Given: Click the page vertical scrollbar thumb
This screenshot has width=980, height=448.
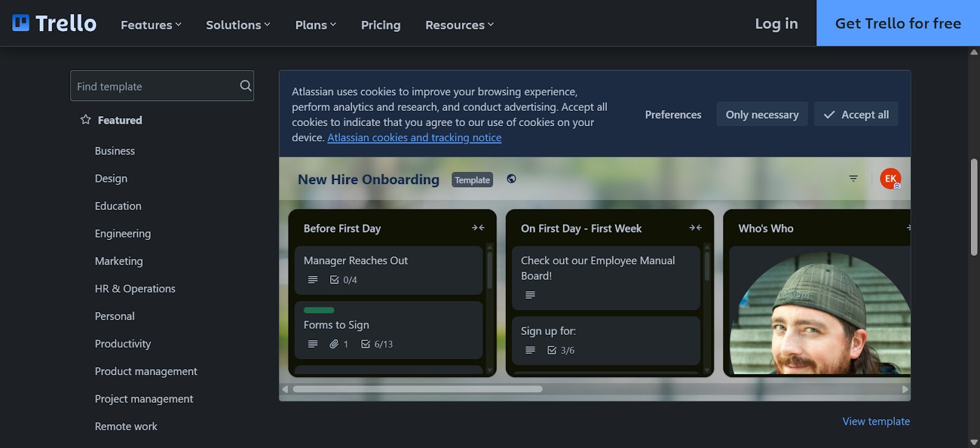Looking at the screenshot, I should 974,207.
